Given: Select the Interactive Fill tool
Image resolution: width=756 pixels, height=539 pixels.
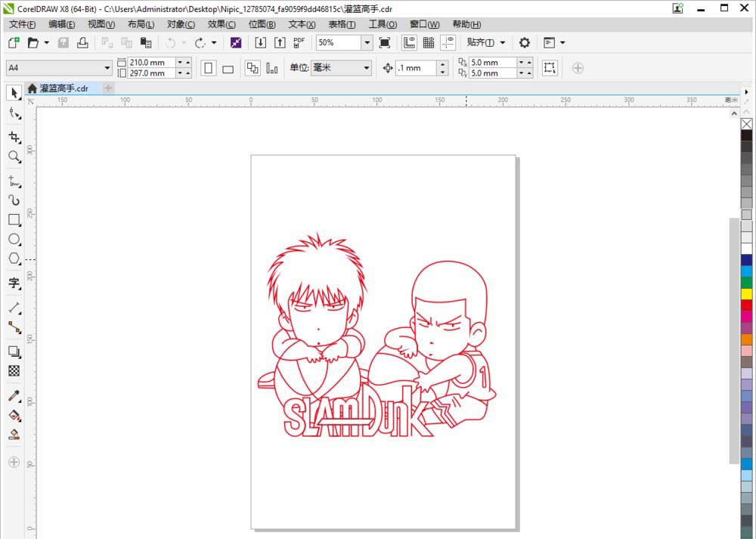Looking at the screenshot, I should click(14, 415).
